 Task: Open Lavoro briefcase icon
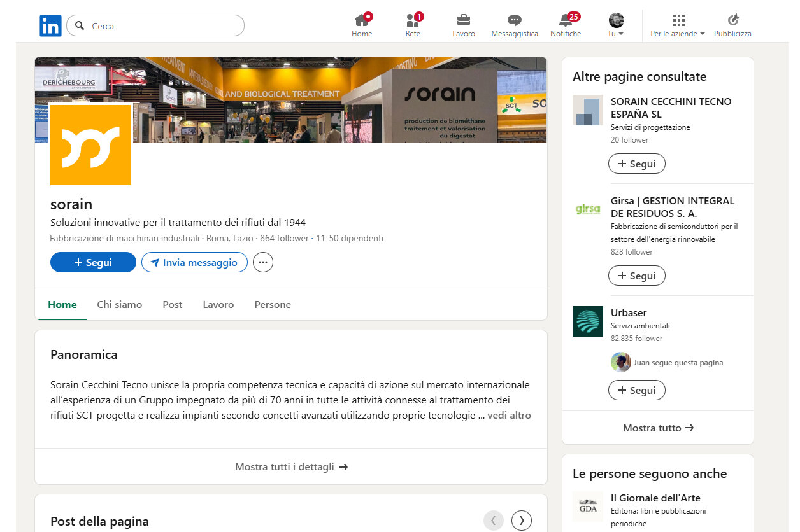464,20
